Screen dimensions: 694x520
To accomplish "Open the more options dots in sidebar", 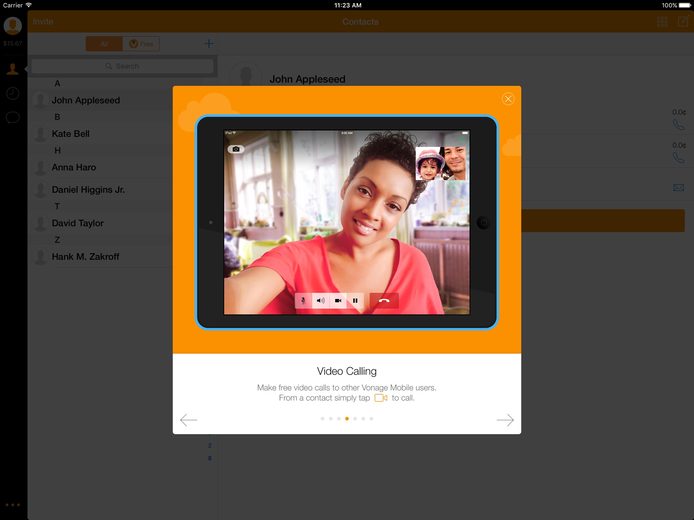I will click(x=12, y=505).
